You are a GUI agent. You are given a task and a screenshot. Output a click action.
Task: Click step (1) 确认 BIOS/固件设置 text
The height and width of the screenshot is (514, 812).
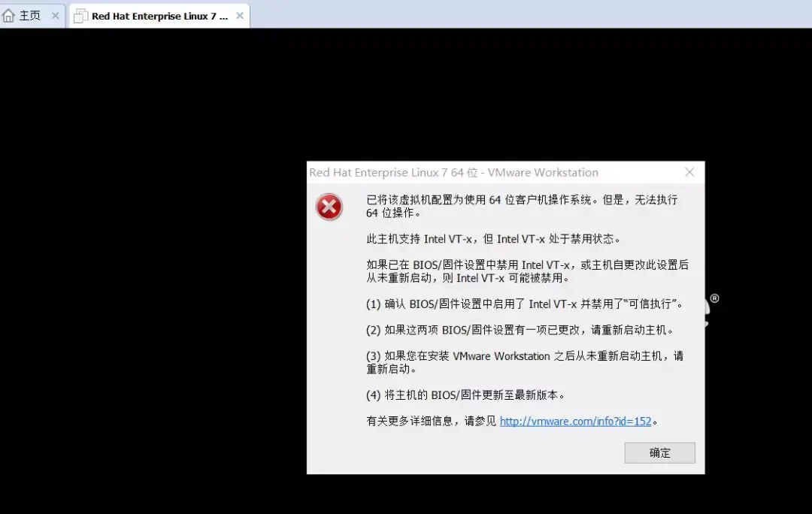pos(525,304)
